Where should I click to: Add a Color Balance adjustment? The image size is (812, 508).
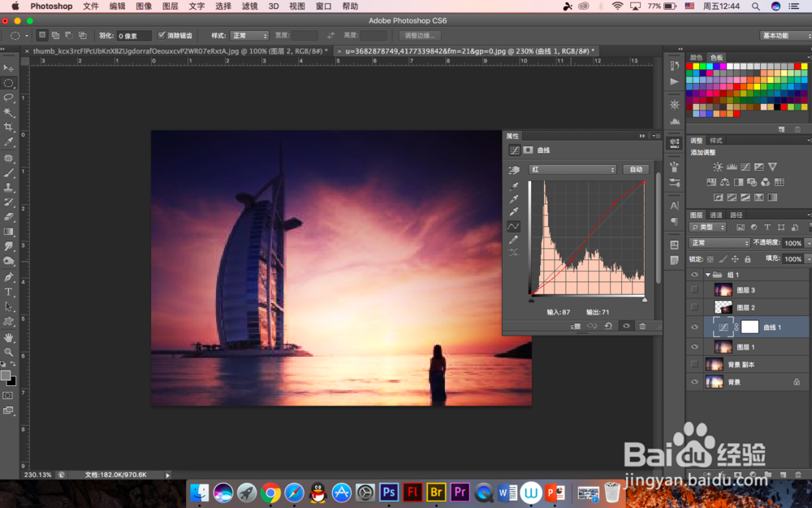pos(725,182)
